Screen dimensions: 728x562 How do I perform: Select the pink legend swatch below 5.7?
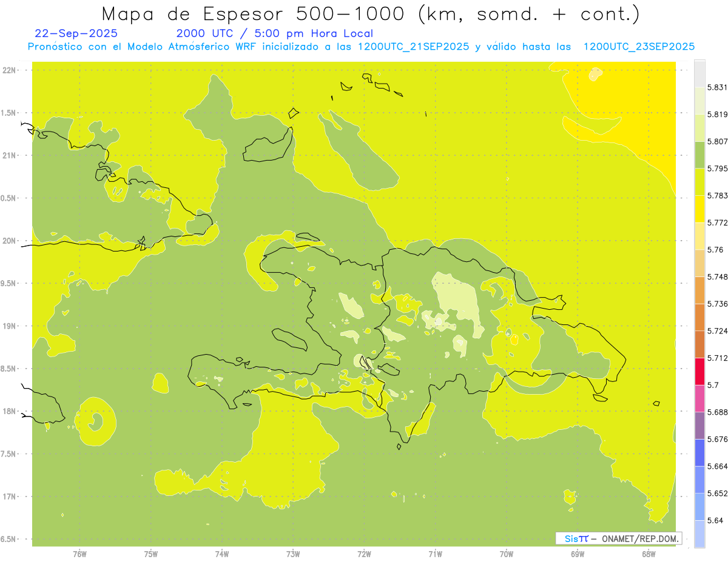coord(699,398)
